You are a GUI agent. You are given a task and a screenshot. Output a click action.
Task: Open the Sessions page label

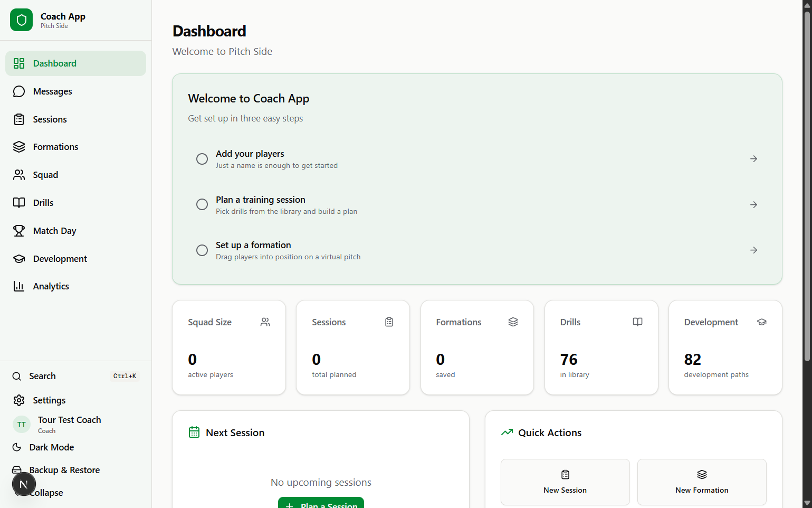(x=50, y=119)
